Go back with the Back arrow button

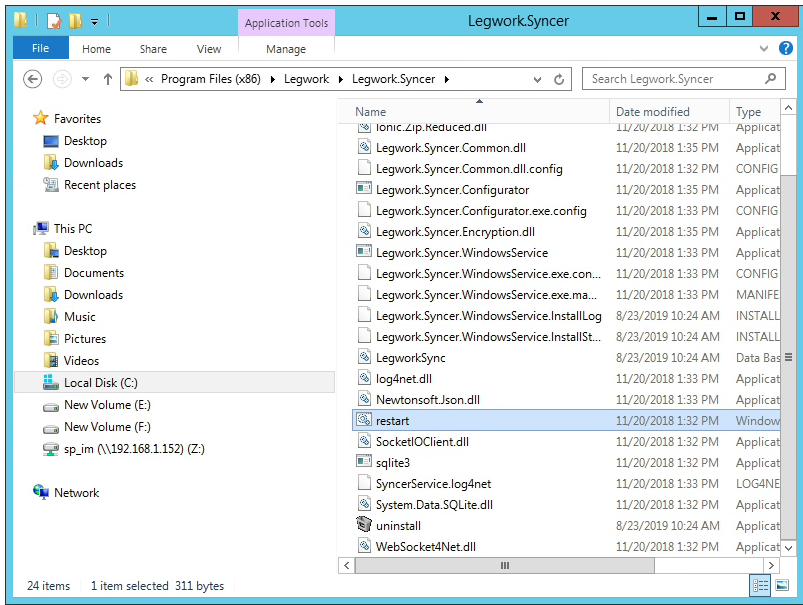33,79
